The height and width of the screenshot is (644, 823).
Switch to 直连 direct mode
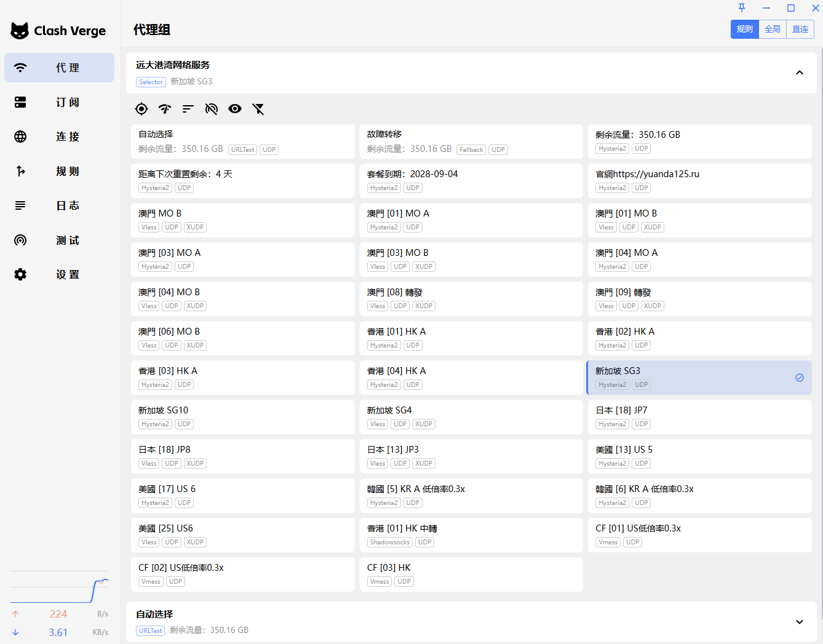click(800, 29)
